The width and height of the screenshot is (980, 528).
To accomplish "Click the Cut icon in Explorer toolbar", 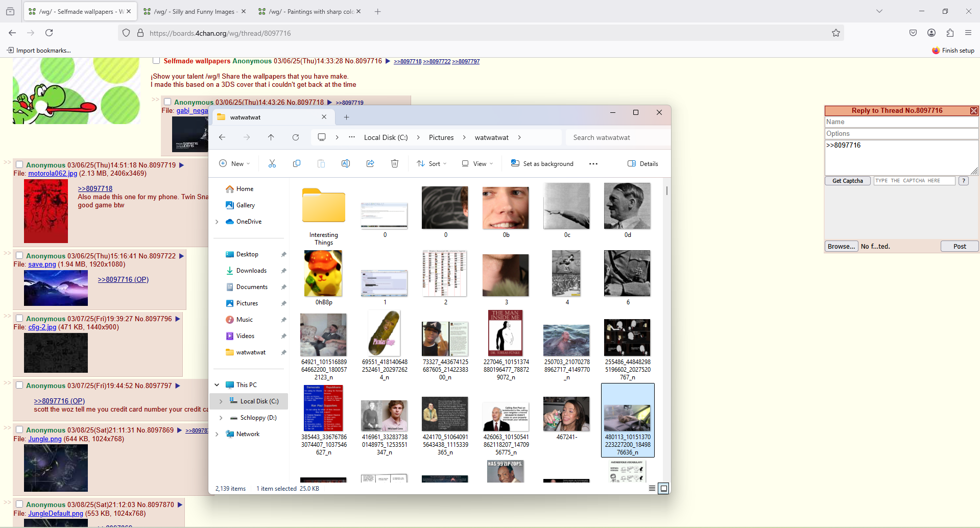I will 272,163.
